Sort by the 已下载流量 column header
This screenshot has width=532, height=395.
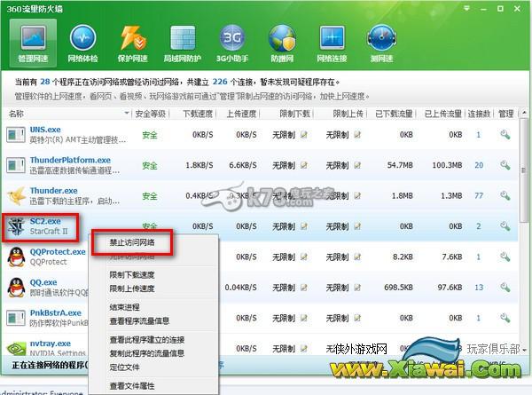point(394,114)
